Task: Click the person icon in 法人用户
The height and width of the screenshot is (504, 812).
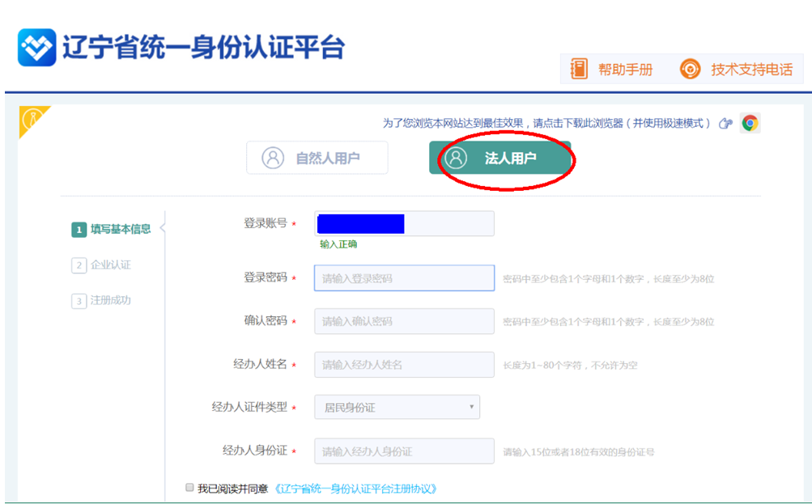Action: [x=457, y=158]
